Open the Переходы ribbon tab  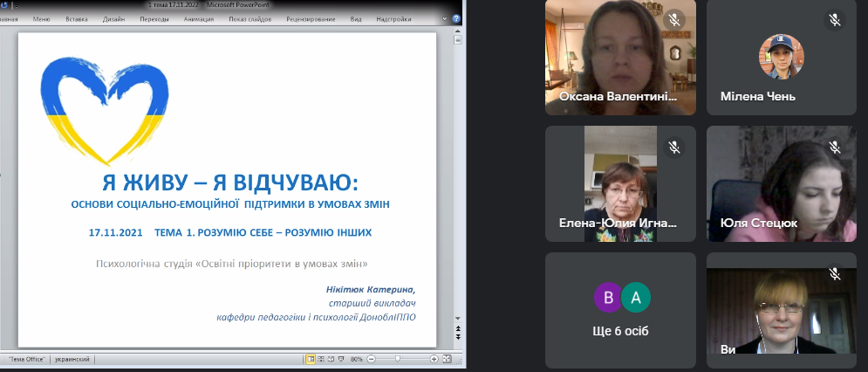(x=154, y=19)
